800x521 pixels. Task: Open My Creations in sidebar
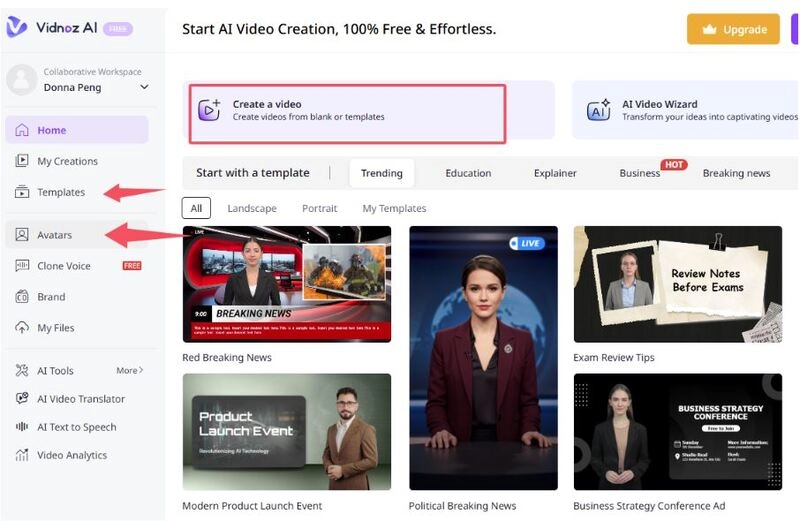[77, 161]
